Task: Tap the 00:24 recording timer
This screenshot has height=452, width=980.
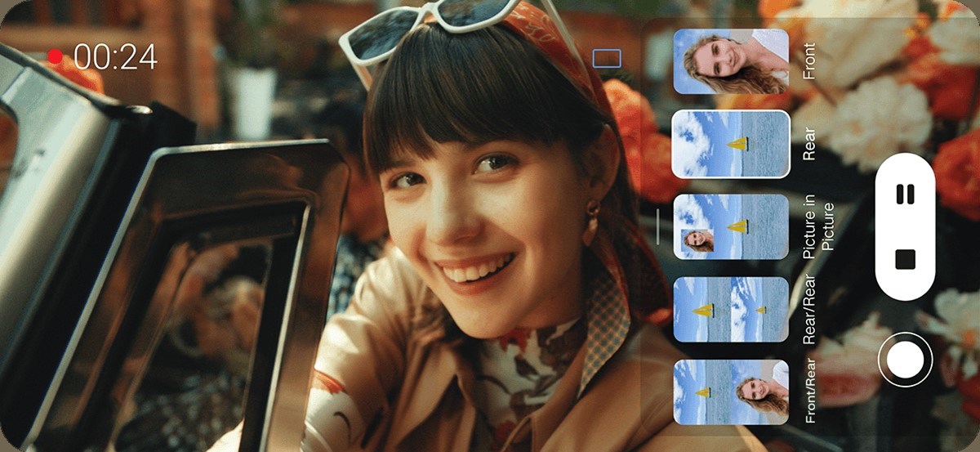Action: tap(115, 56)
